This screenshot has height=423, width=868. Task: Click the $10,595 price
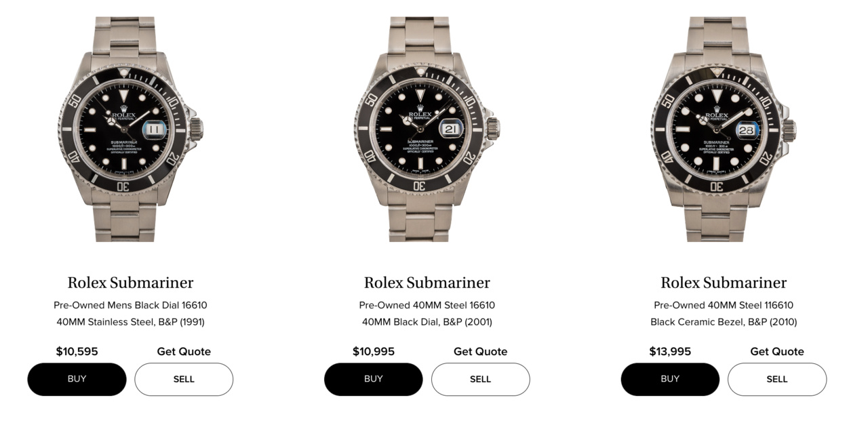(x=77, y=351)
